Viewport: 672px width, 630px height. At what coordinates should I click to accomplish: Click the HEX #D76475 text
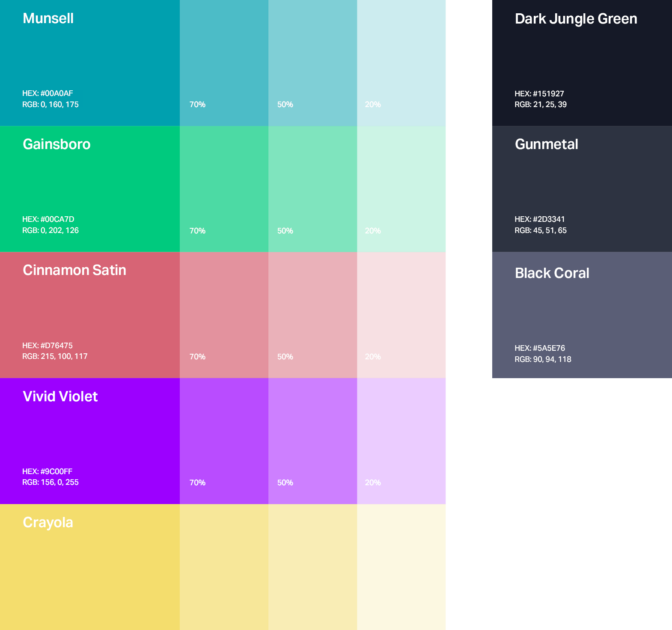click(x=48, y=346)
